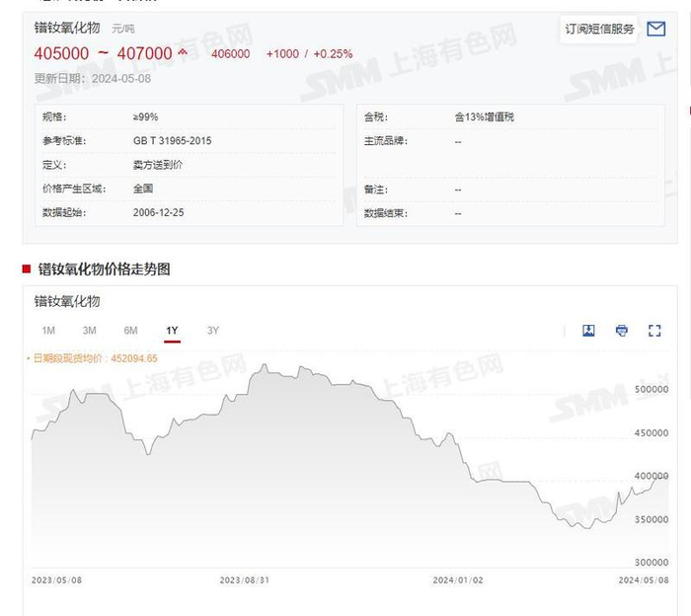Click the 镨钕氧化物价格走势图 section heading

(104, 269)
